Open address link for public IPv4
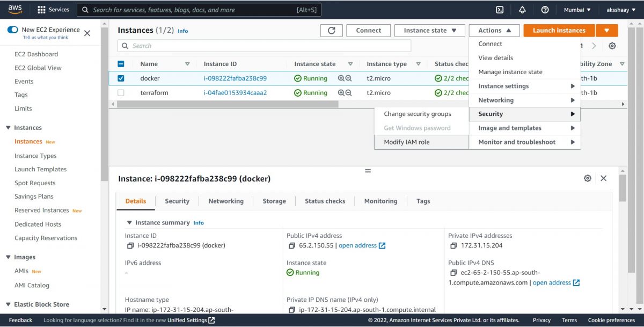The width and height of the screenshot is (644, 327). point(358,245)
